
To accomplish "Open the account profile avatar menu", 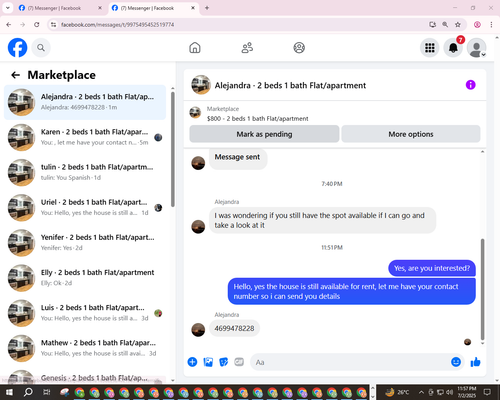I will (x=476, y=48).
